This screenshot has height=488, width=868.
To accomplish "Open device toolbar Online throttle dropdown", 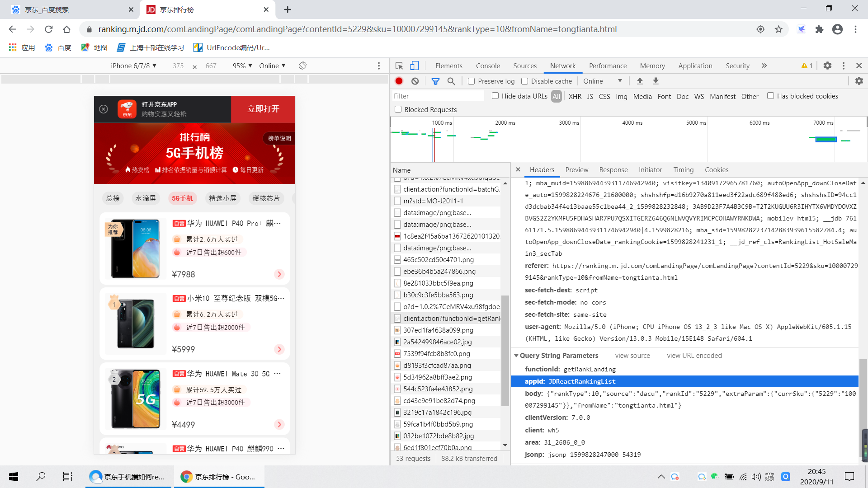I will pyautogui.click(x=272, y=66).
